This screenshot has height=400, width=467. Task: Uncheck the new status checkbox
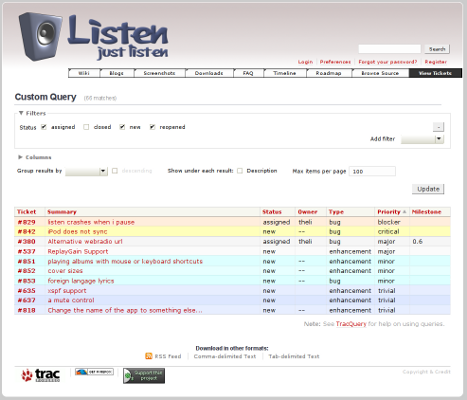[x=122, y=127]
